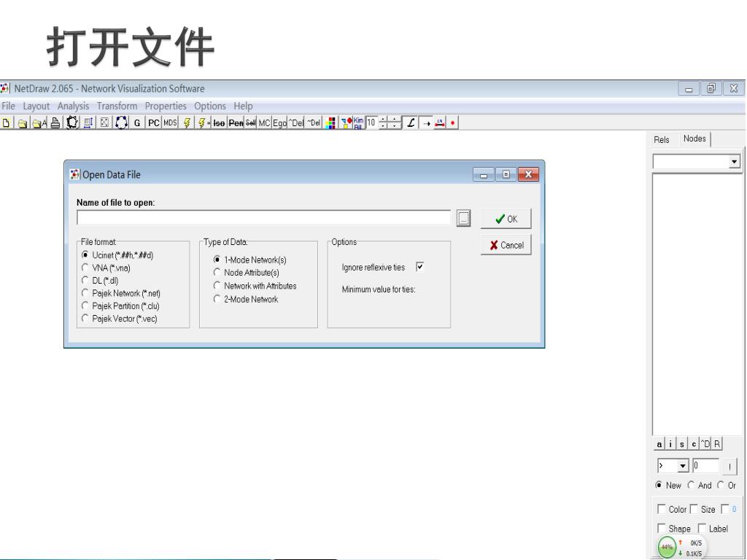Click the open folder with A icon
Screen dimensions: 747x560
point(39,123)
